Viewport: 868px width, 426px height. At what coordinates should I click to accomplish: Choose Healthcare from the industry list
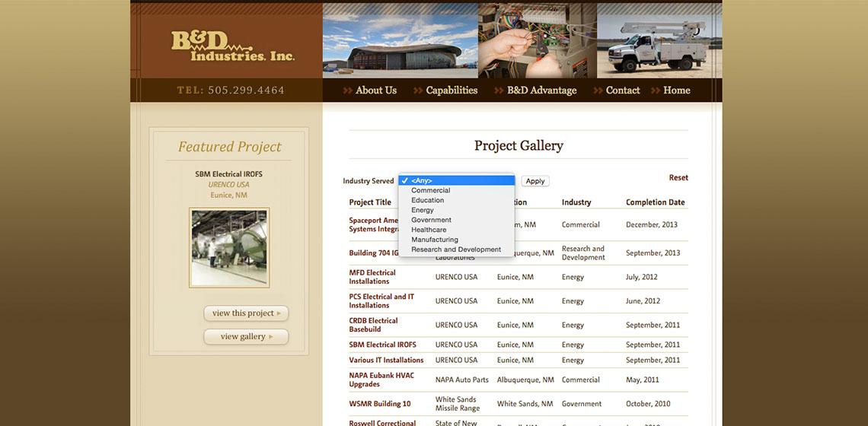click(x=457, y=230)
